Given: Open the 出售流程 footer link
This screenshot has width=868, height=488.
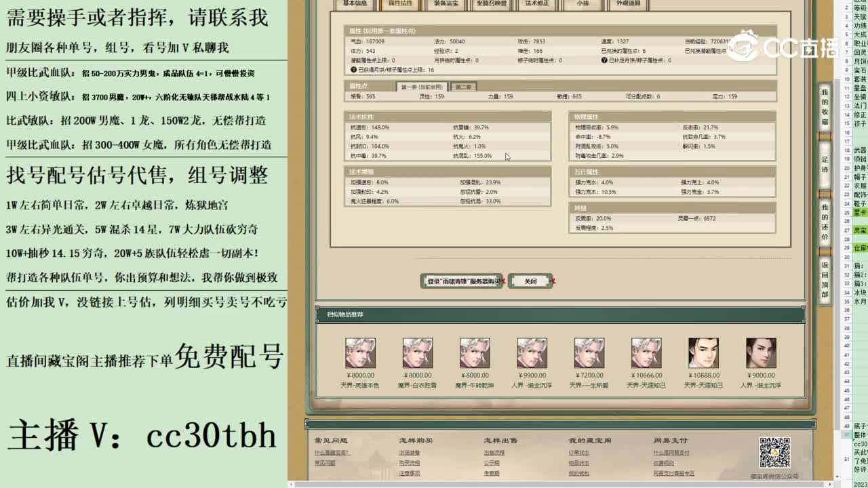Looking at the screenshot, I should 494,453.
